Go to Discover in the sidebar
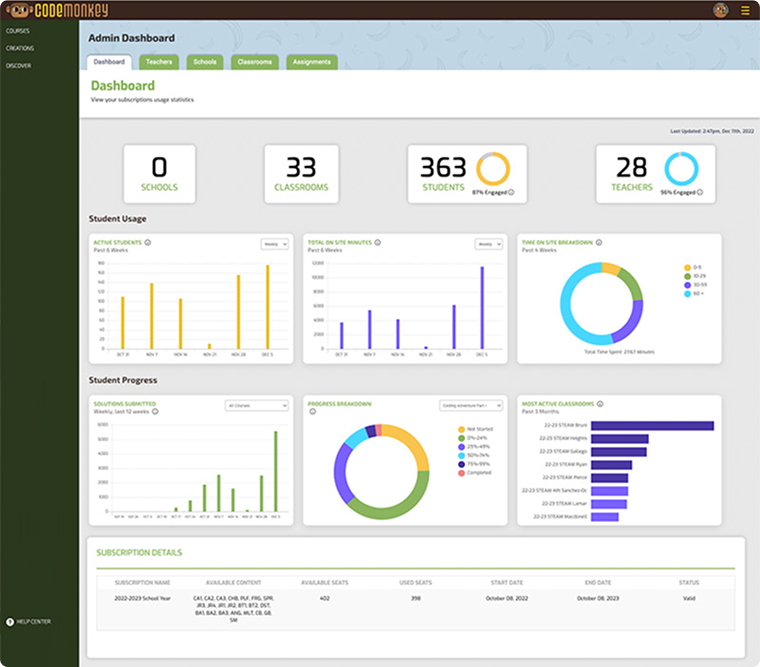 tap(18, 65)
